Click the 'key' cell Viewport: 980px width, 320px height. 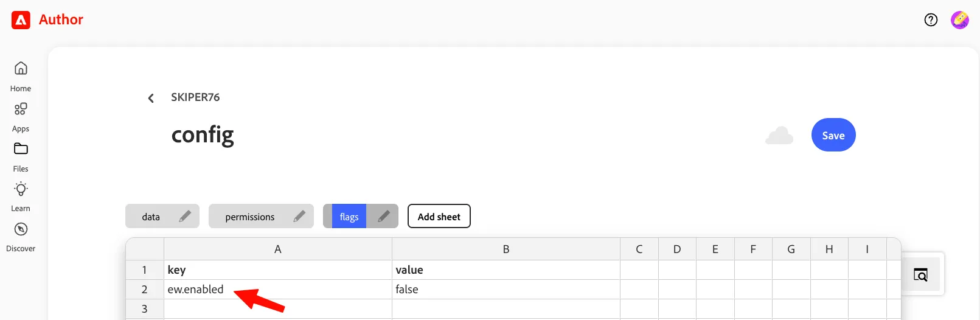pyautogui.click(x=278, y=270)
